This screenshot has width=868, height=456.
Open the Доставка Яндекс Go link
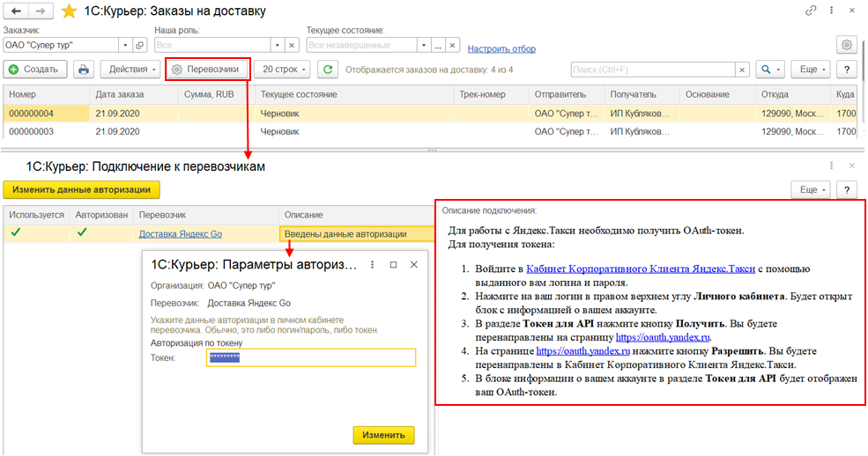tap(181, 234)
